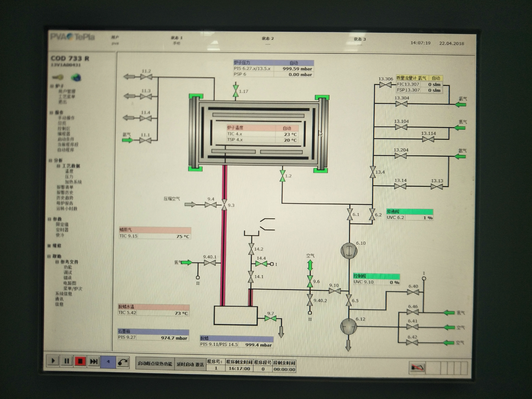Click the red stop program button
Image resolution: width=532 pixels, height=399 pixels.
[80, 361]
